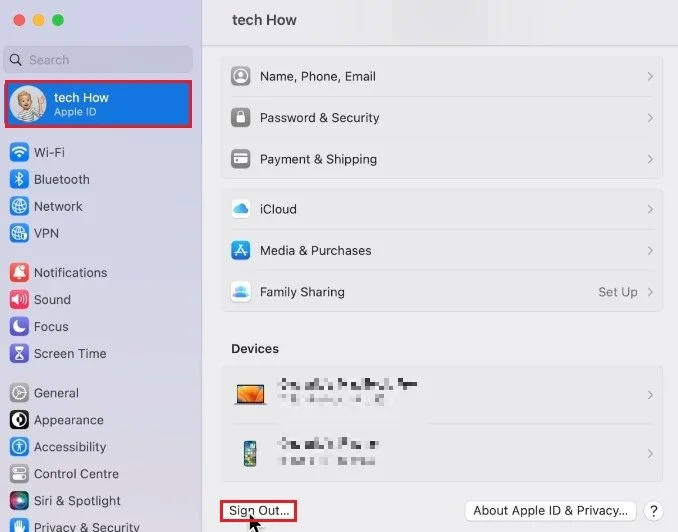The width and height of the screenshot is (678, 532).
Task: Select the Sound label in sidebar
Action: [x=52, y=299]
